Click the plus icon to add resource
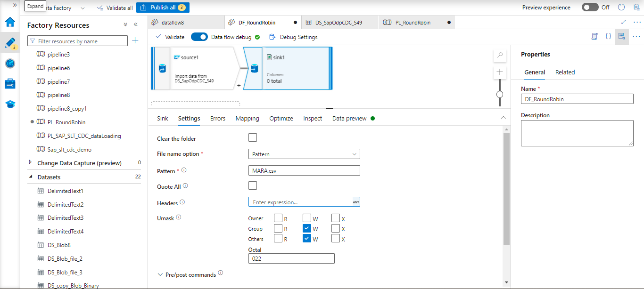Screen dimensions: 644x289 tap(135, 41)
